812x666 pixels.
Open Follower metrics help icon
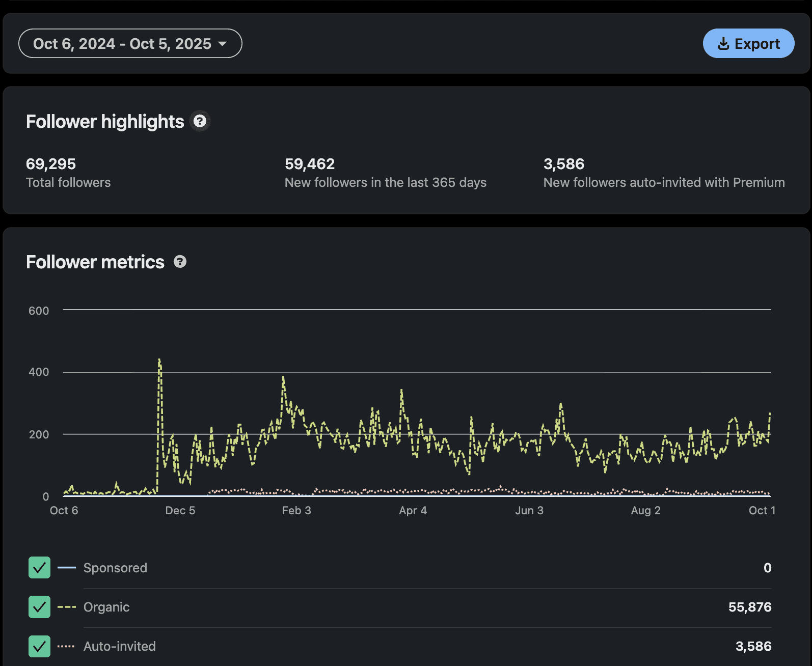pyautogui.click(x=180, y=262)
